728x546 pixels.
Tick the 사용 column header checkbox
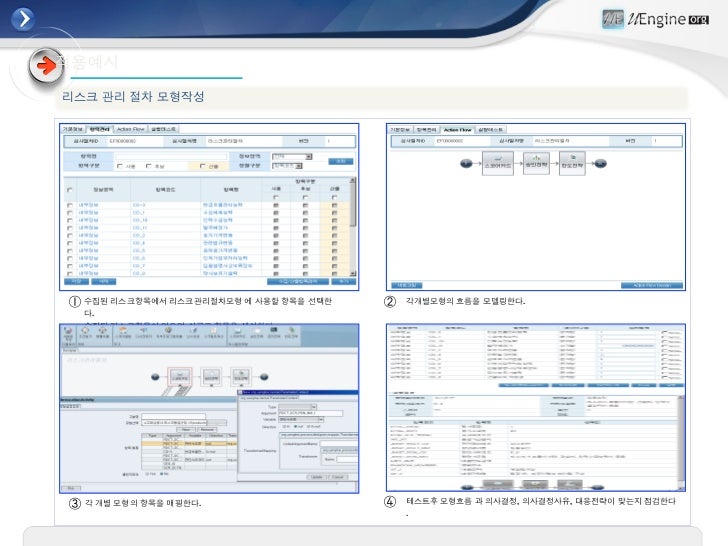(x=276, y=197)
